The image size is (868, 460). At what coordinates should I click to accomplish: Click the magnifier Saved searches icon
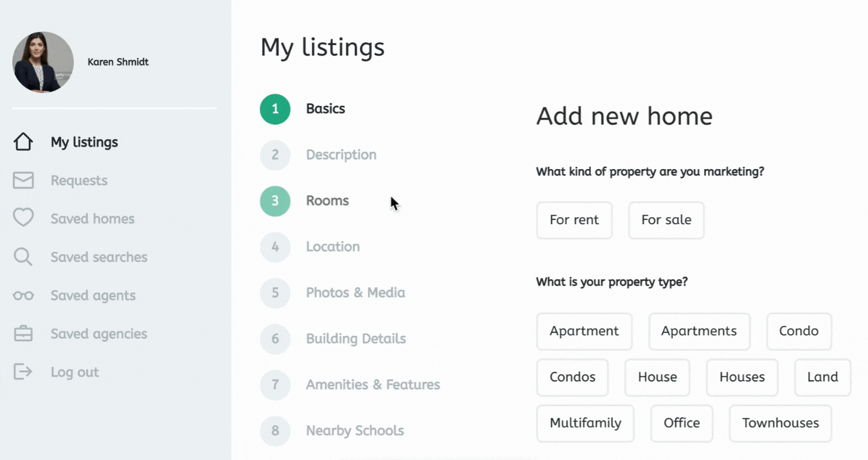[x=23, y=257]
